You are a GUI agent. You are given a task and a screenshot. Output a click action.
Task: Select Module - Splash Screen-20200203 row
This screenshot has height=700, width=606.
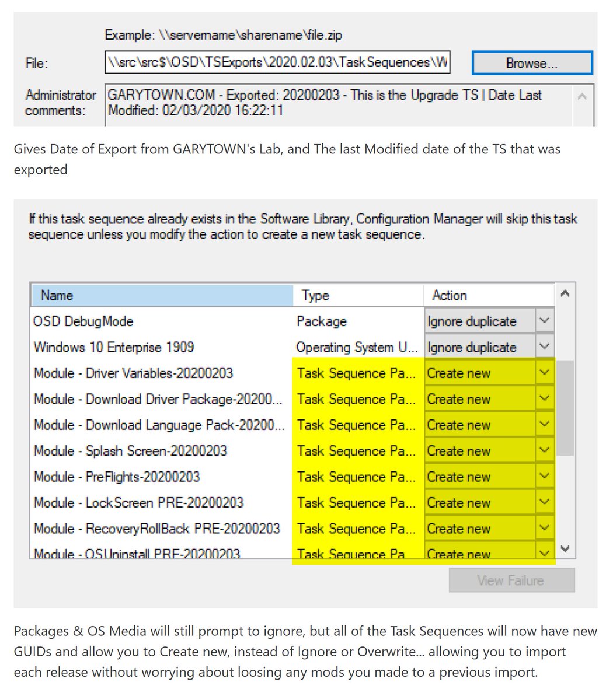292,450
